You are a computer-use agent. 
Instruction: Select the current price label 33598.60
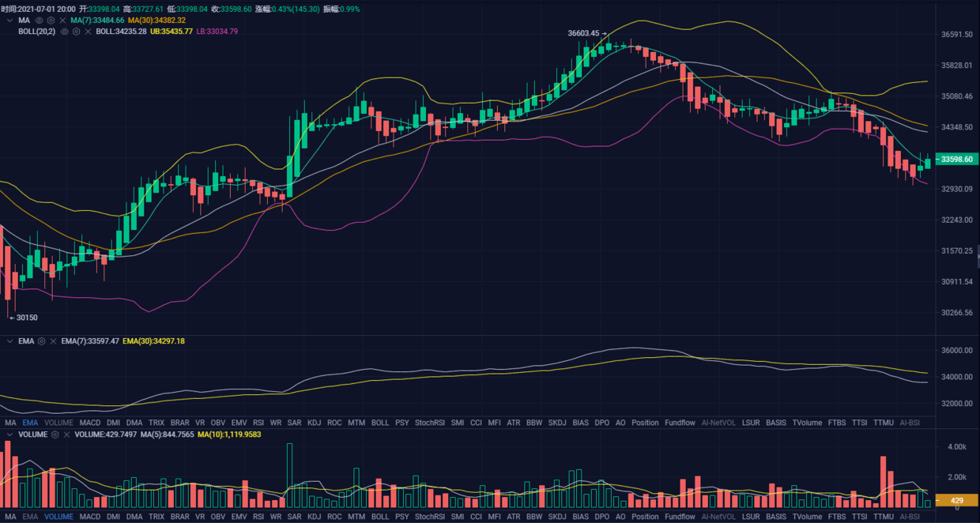(x=955, y=159)
